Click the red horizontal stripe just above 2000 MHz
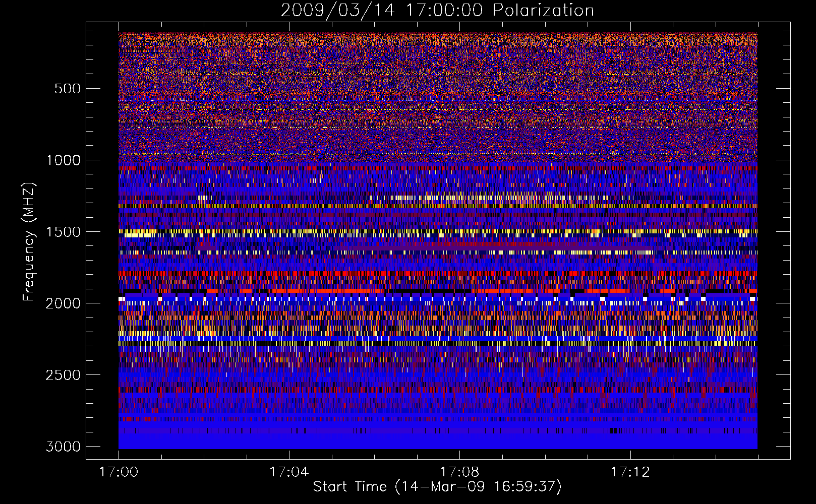The height and width of the screenshot is (504, 816). point(438,291)
